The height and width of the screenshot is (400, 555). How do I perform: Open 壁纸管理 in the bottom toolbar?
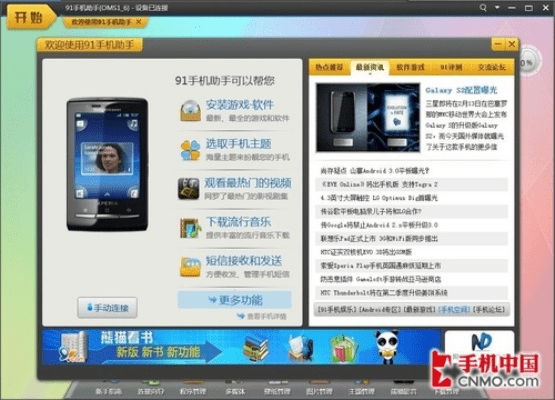(277, 392)
